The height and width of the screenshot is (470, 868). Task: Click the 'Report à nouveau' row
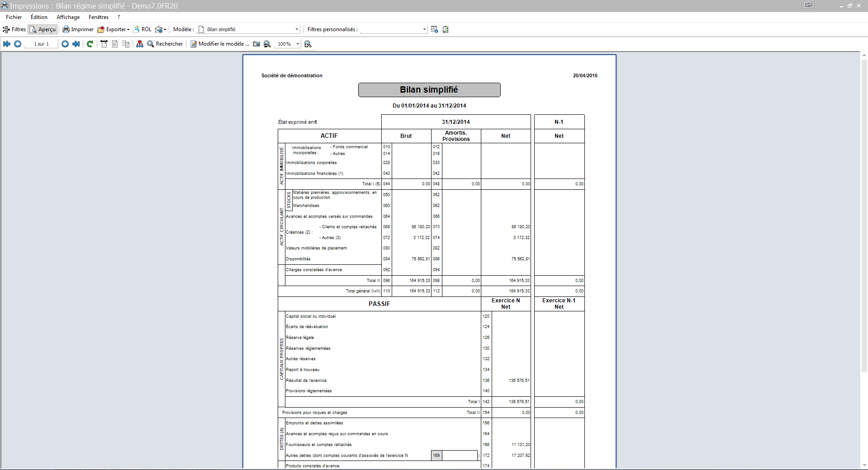pos(303,370)
